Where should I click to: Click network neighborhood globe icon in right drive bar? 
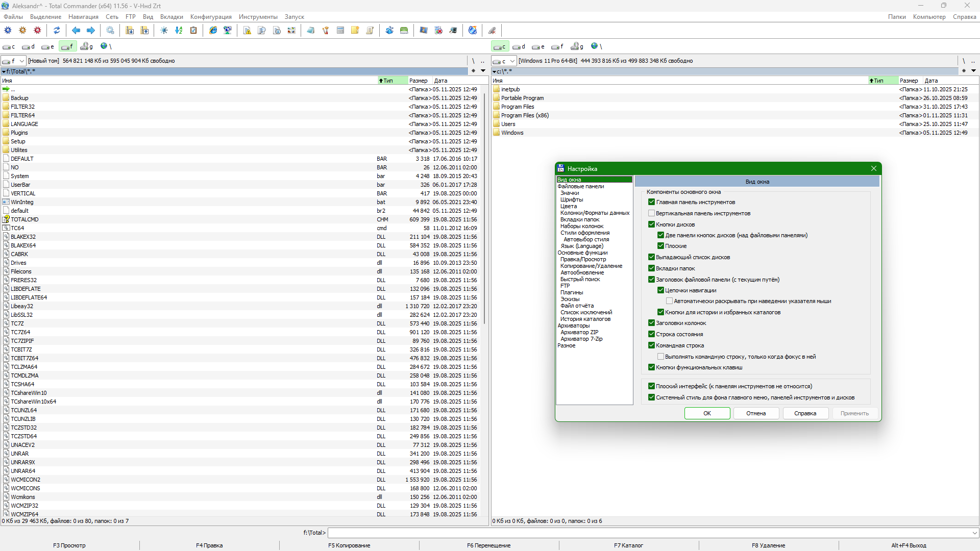click(x=594, y=46)
